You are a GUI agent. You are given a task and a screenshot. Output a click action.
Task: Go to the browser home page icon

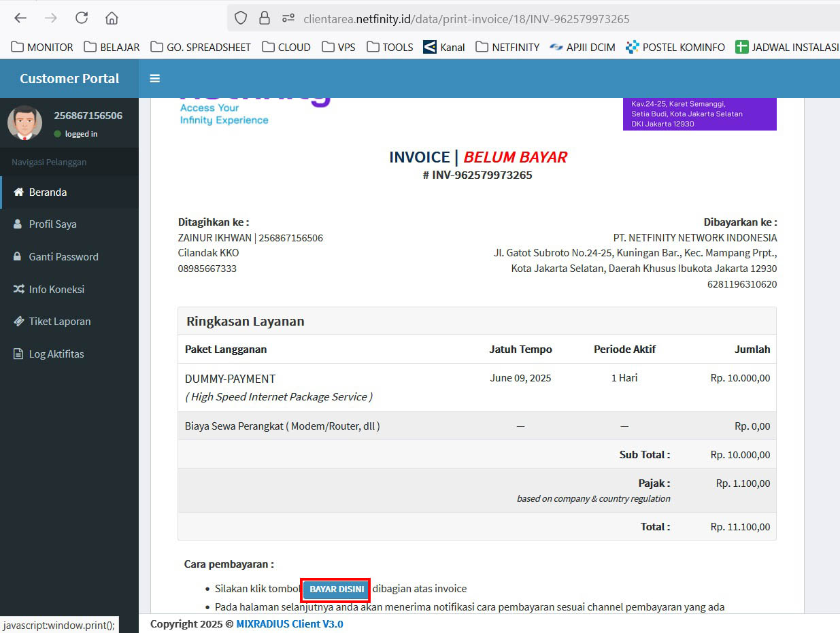coord(112,18)
